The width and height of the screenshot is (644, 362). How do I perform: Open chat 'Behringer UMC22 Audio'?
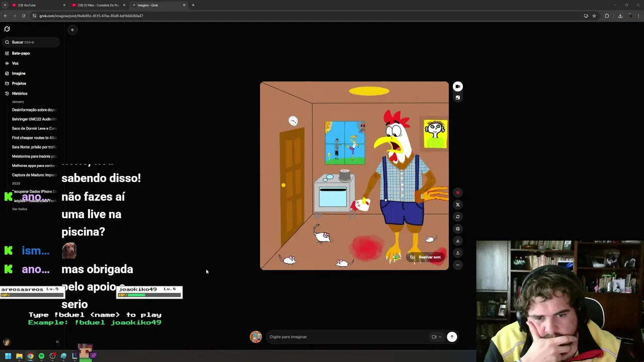tap(34, 119)
